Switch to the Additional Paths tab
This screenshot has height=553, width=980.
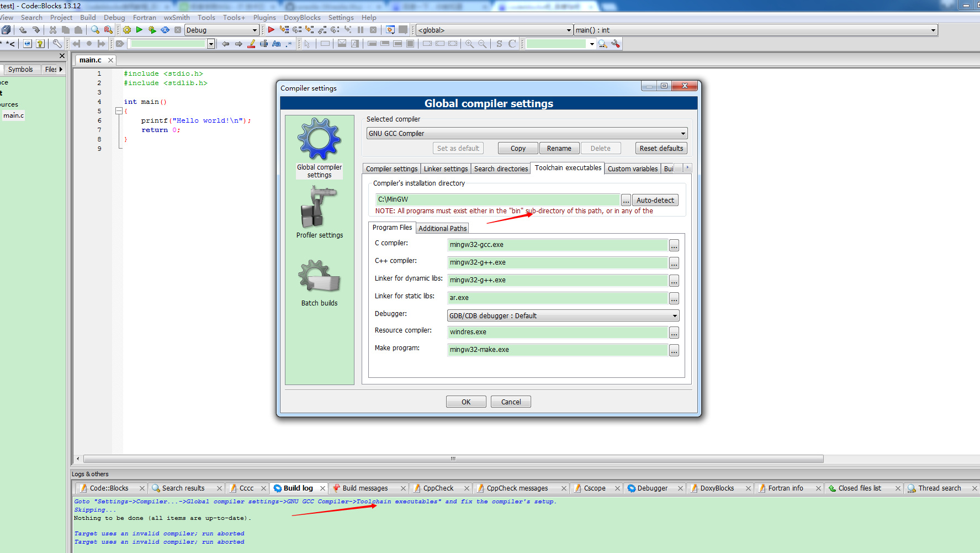pyautogui.click(x=442, y=228)
